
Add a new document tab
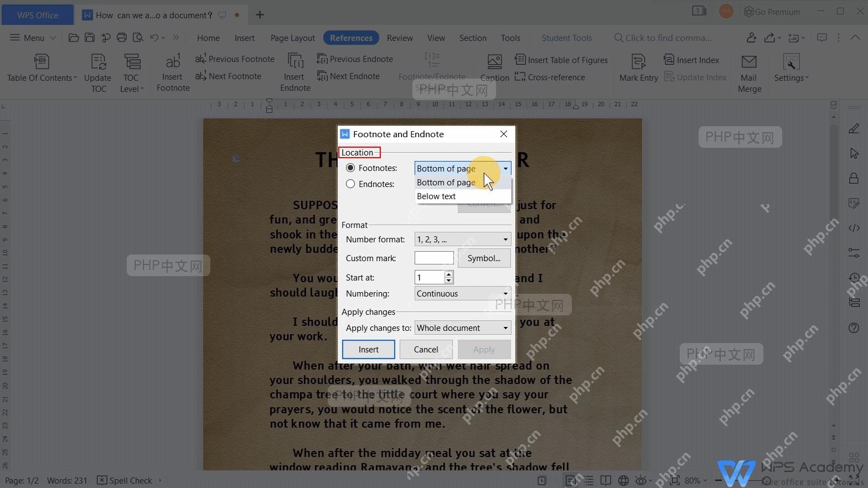click(260, 15)
